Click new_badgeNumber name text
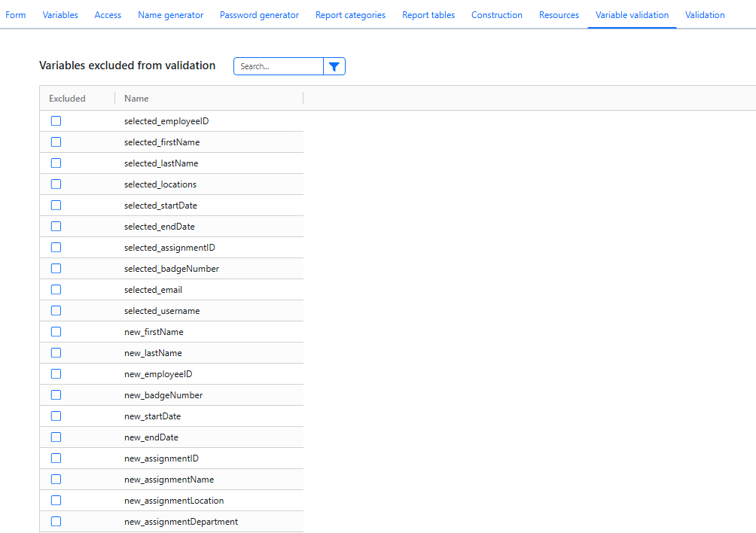 [x=163, y=396]
